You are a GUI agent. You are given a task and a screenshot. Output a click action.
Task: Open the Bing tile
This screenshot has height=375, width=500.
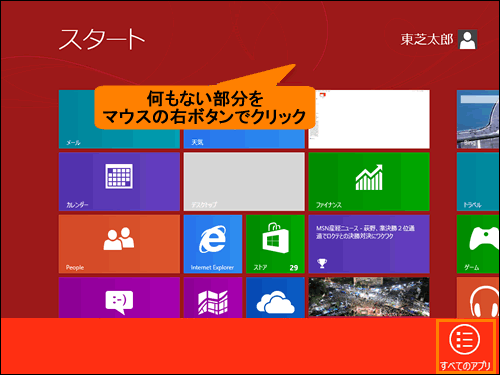click(x=478, y=119)
